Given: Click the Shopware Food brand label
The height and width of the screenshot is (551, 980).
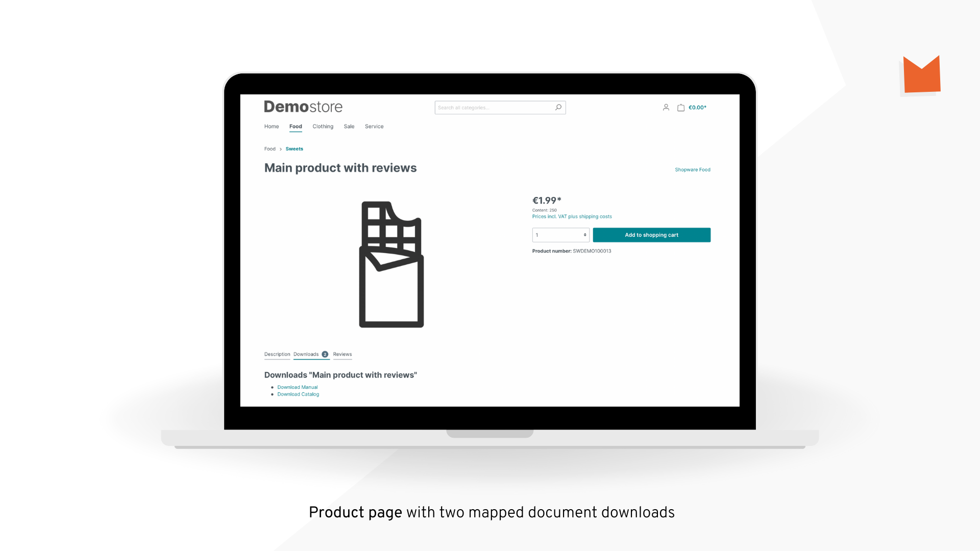Looking at the screenshot, I should (x=693, y=169).
